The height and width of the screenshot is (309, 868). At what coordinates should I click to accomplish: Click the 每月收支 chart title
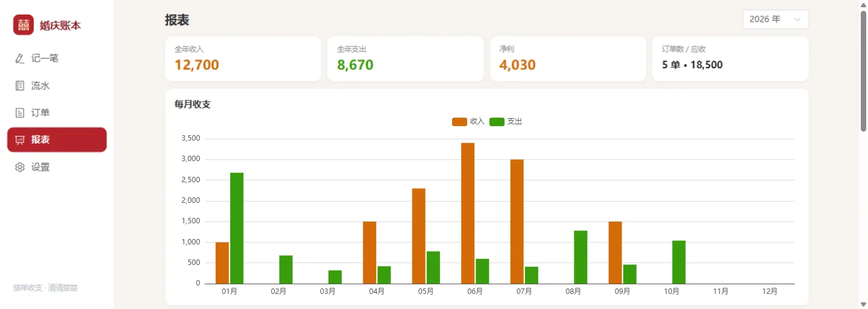tap(192, 104)
